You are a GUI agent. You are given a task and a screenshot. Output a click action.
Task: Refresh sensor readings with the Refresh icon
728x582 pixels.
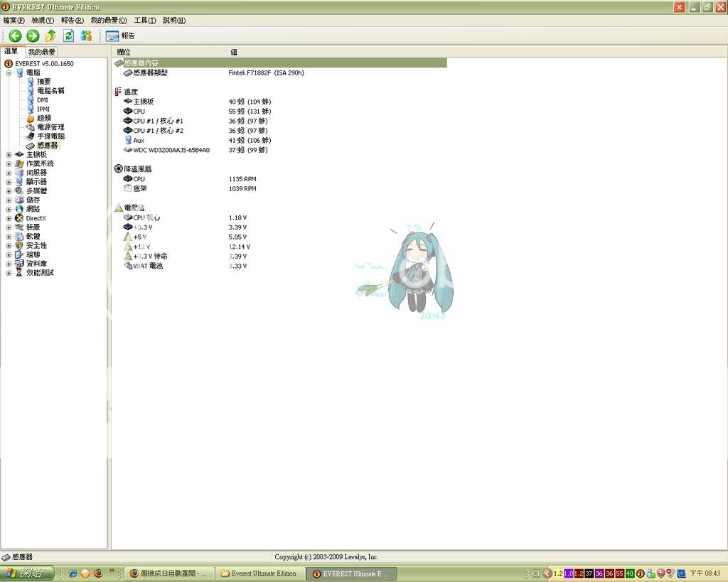tap(68, 36)
